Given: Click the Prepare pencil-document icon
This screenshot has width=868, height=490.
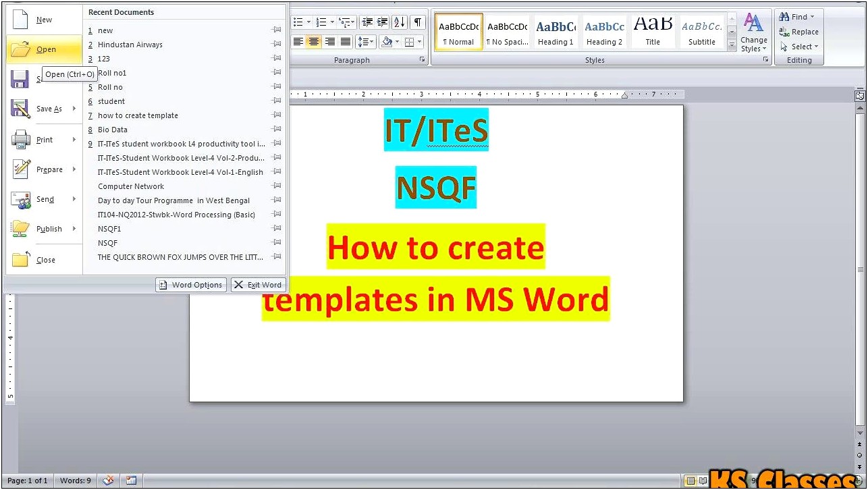Looking at the screenshot, I should tap(21, 169).
